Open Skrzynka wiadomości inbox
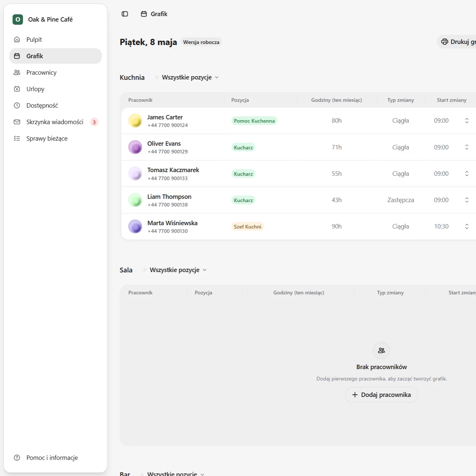The width and height of the screenshot is (476, 476). [55, 122]
